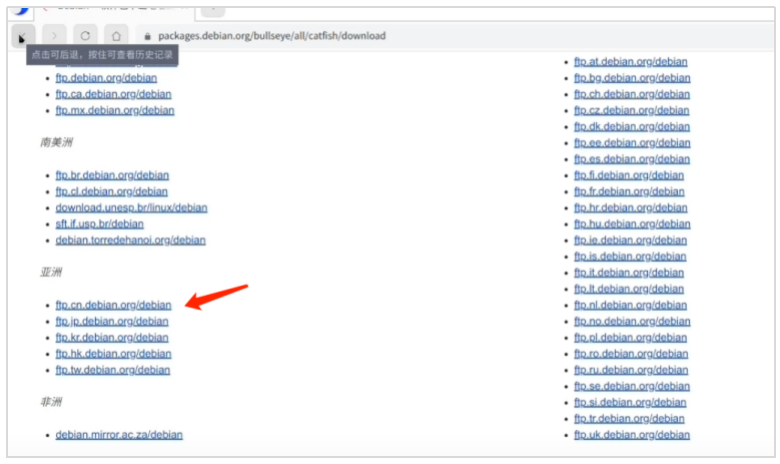Viewport: 780px width, 464px height.
Task: Open the ftp.jp.debian.org/debian mirror link
Action: click(x=112, y=321)
